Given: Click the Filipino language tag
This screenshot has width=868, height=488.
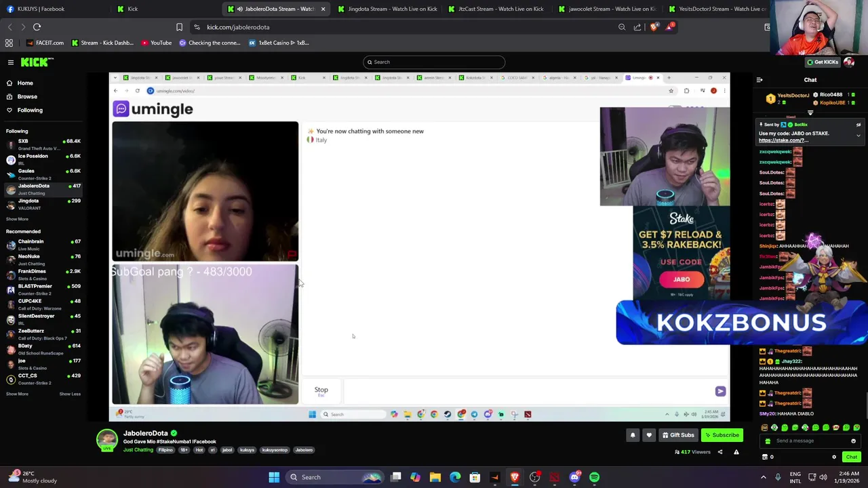Looking at the screenshot, I should tap(165, 450).
